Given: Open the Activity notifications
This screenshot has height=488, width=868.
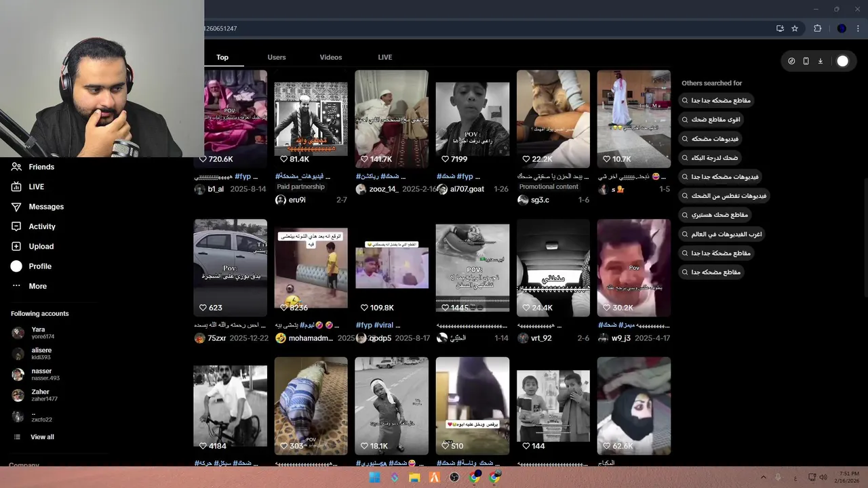Looking at the screenshot, I should pyautogui.click(x=41, y=226).
